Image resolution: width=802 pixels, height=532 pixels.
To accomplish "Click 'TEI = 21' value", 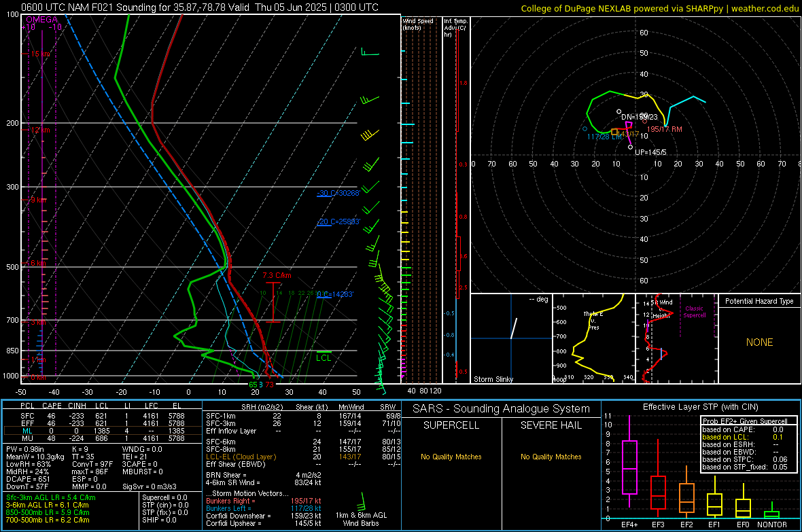I will pyautogui.click(x=135, y=457).
